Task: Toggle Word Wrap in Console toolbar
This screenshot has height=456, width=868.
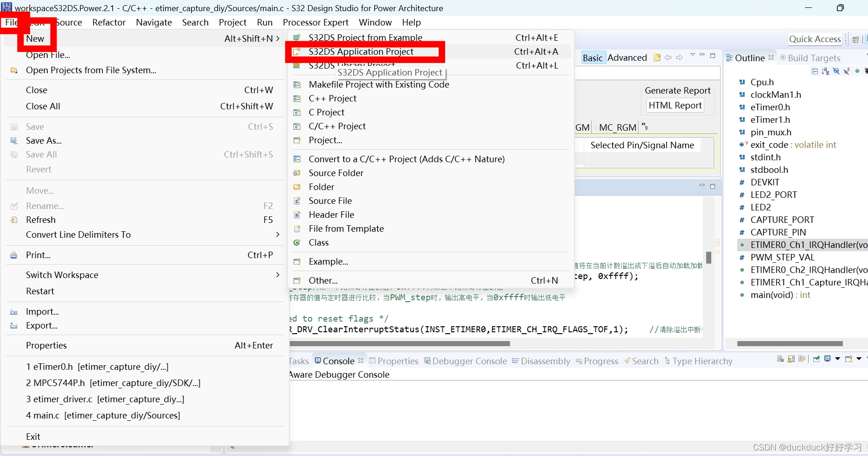Action: [802, 359]
